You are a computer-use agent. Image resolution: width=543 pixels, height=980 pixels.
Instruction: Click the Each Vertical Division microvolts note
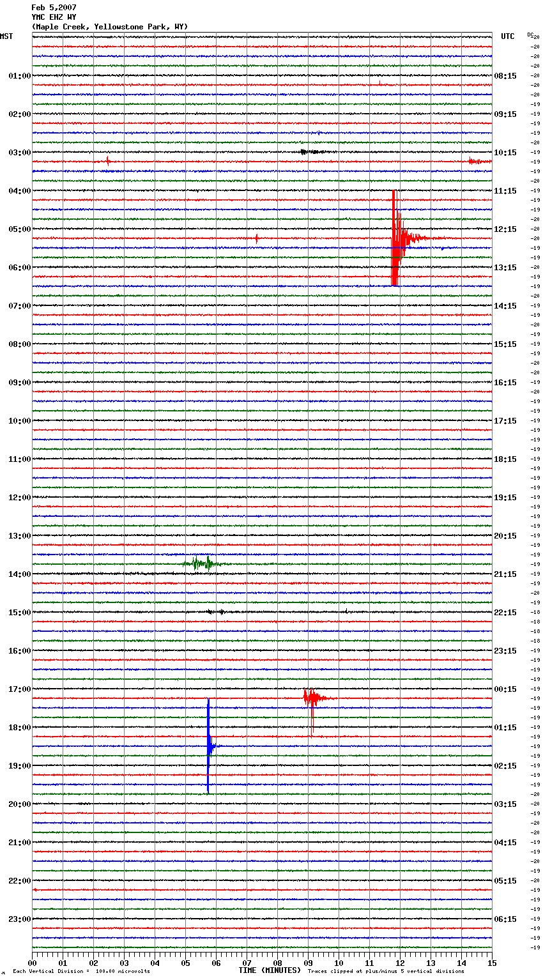point(81,971)
